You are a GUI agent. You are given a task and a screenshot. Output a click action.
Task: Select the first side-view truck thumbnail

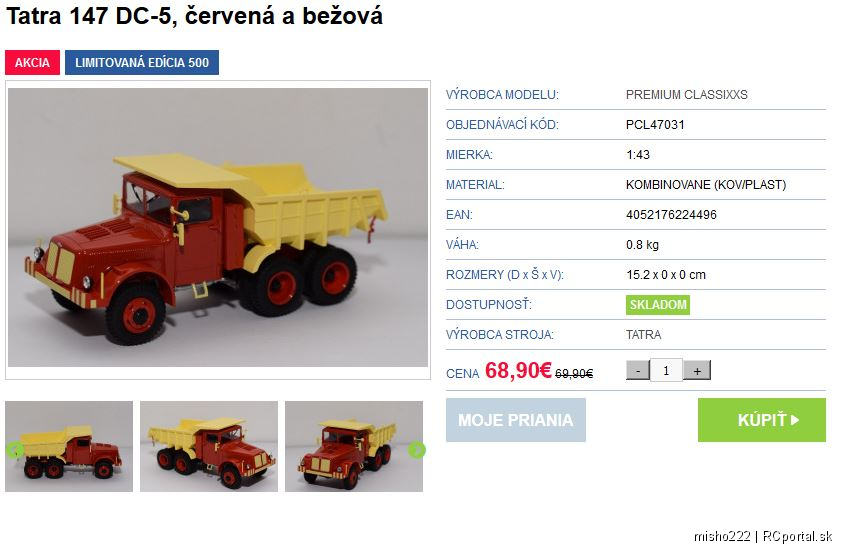[x=69, y=446]
